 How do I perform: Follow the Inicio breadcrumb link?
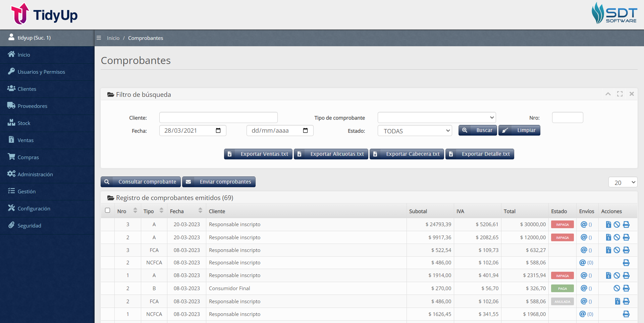pos(113,38)
